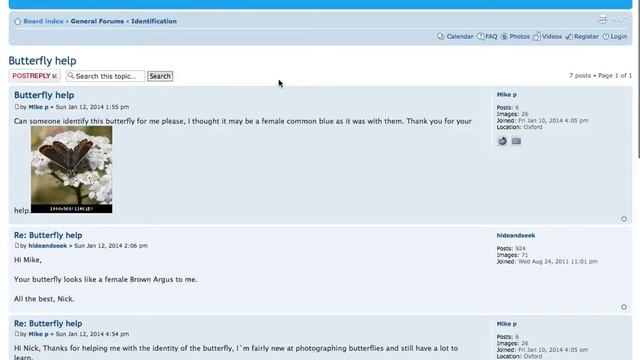Focus the Search this topic field
Viewport: 640px width, 360px height.
pyautogui.click(x=105, y=76)
